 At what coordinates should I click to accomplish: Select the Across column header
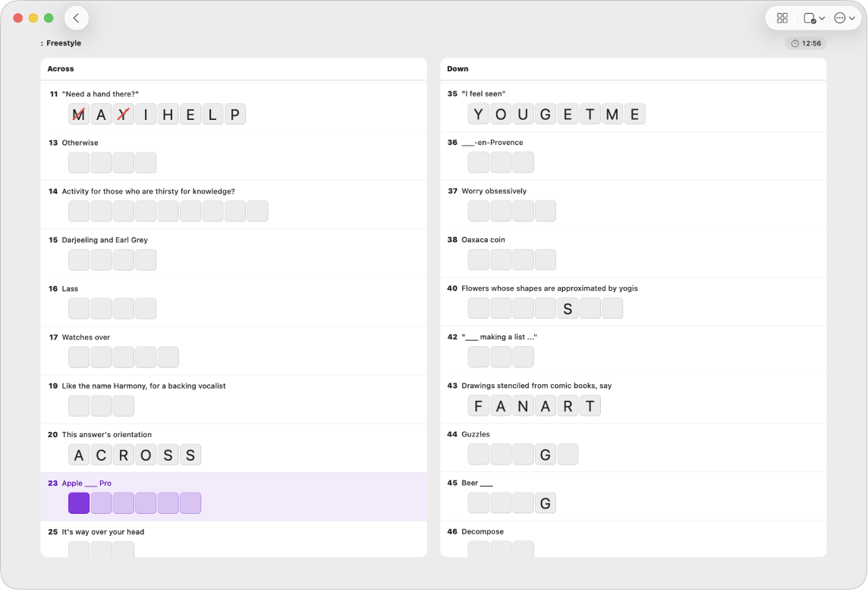[x=61, y=69]
